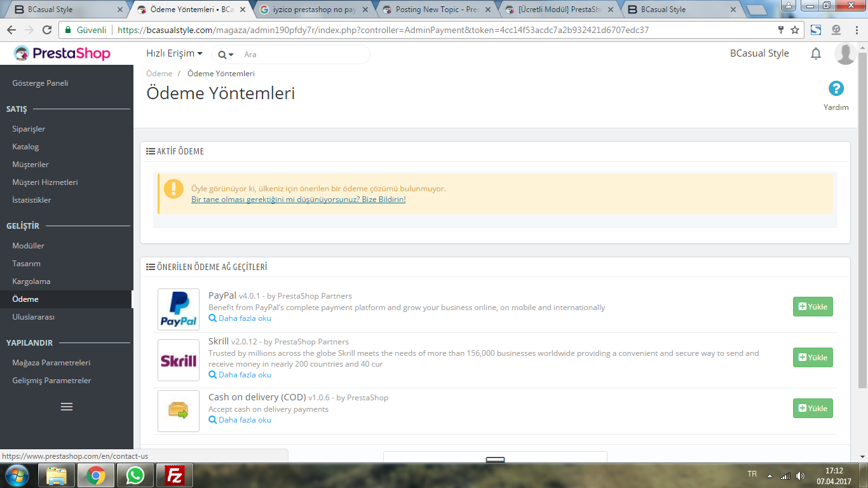This screenshot has height=488, width=868.
Task: Launch WhatsApp from the taskbar
Action: click(135, 475)
